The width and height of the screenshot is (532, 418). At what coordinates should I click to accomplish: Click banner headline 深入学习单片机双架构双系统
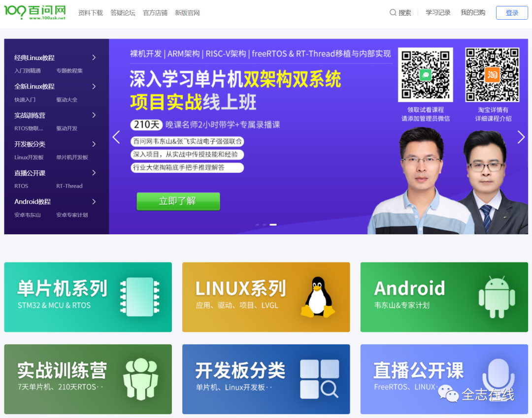[x=235, y=80]
